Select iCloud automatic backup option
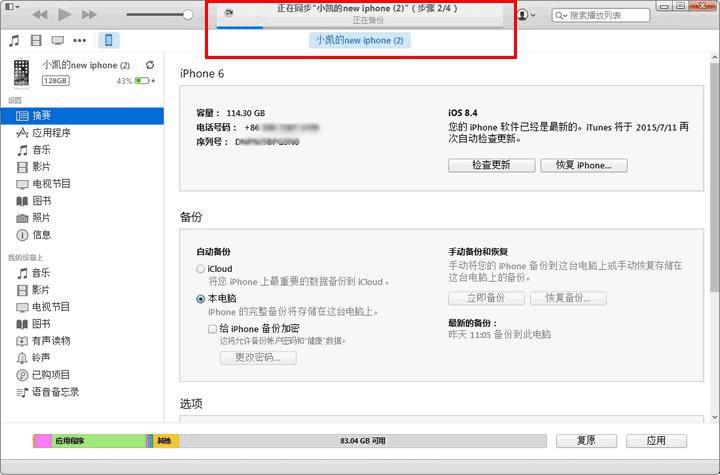Image resolution: width=720 pixels, height=475 pixels. [x=200, y=269]
